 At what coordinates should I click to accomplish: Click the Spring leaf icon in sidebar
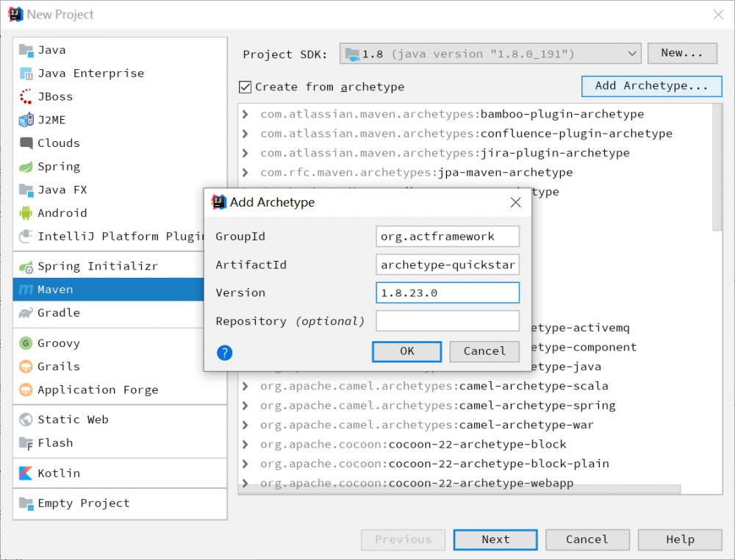tap(26, 167)
